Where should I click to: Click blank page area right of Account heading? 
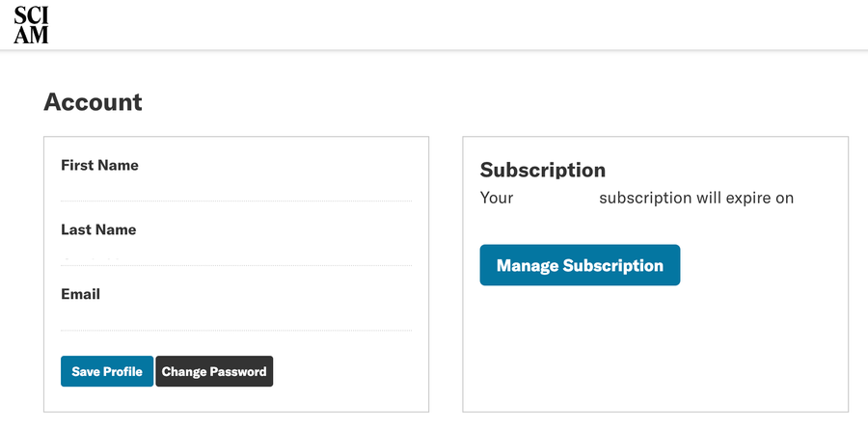(x=482, y=102)
